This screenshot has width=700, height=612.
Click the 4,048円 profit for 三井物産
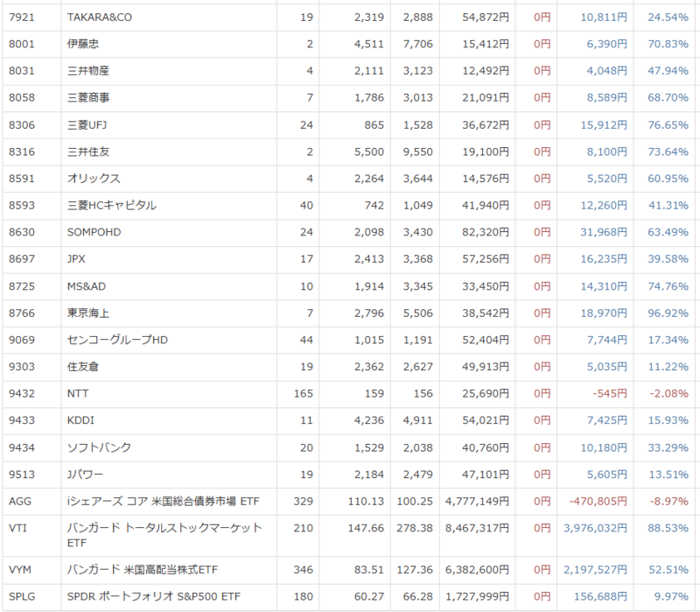(607, 71)
